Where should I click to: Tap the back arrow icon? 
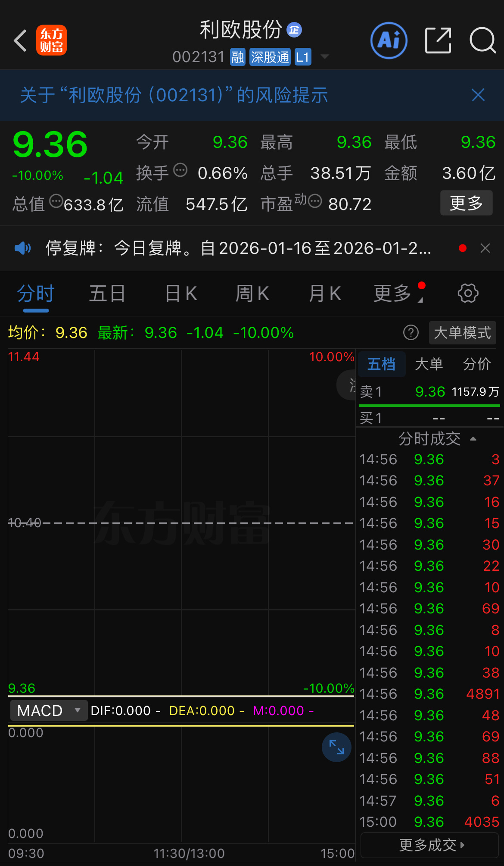(x=20, y=41)
